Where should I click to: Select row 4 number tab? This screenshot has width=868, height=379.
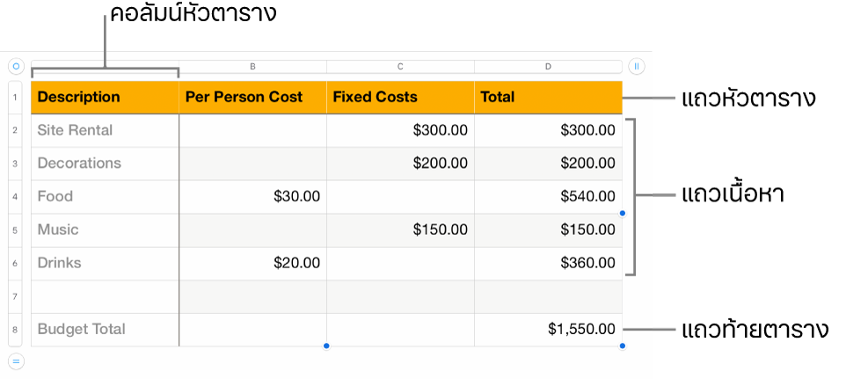[15, 197]
